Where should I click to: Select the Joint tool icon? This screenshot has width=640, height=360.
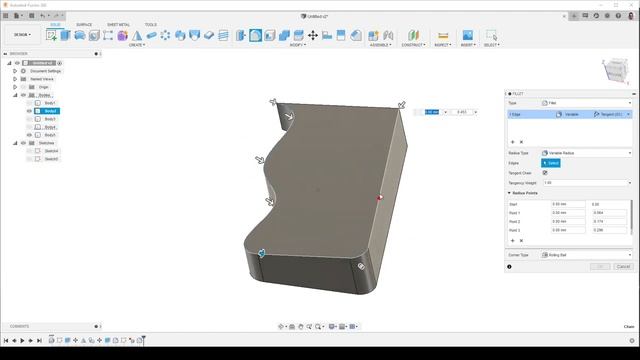pyautogui.click(x=388, y=36)
